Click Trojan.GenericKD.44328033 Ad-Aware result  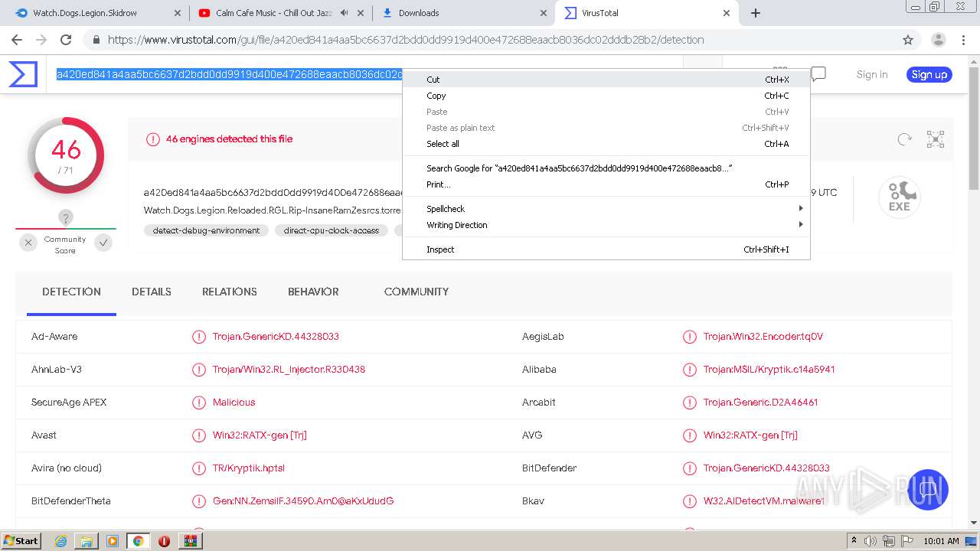[x=276, y=337]
